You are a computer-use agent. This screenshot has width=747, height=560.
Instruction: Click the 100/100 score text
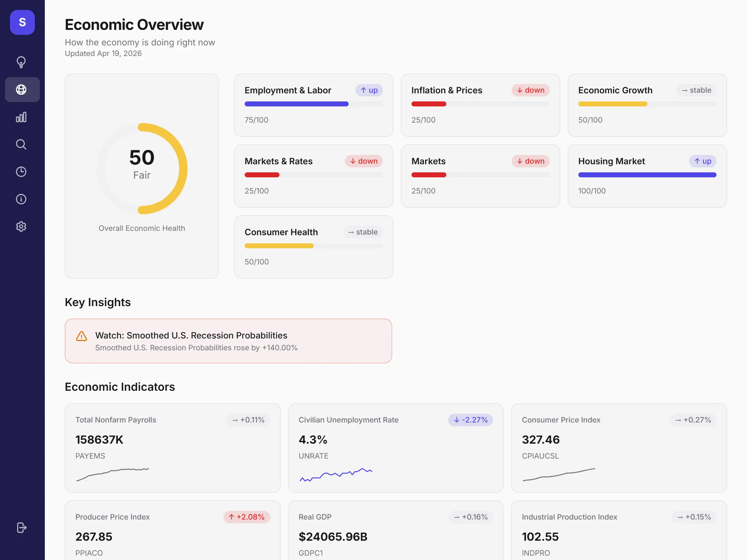click(592, 191)
